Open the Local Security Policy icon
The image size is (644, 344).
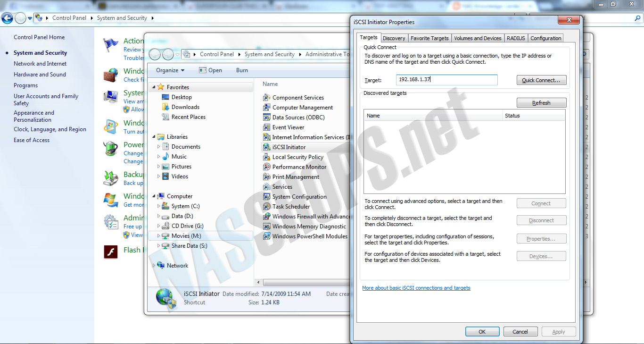point(267,157)
